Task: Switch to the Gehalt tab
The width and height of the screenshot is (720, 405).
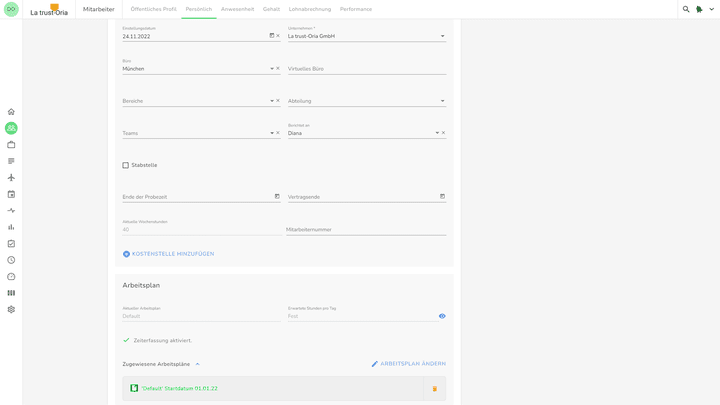Action: [271, 9]
